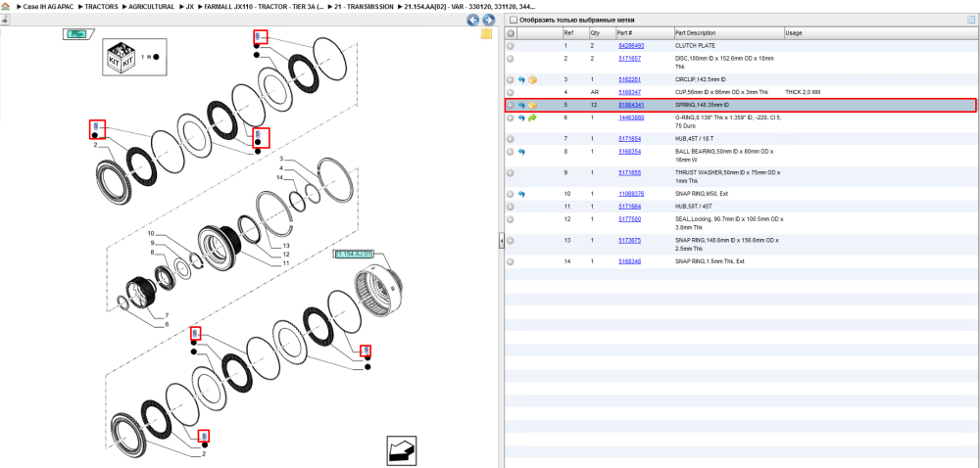Click 'THICK 2,0 MM' usage text
The height and width of the screenshot is (468, 980).
[804, 92]
